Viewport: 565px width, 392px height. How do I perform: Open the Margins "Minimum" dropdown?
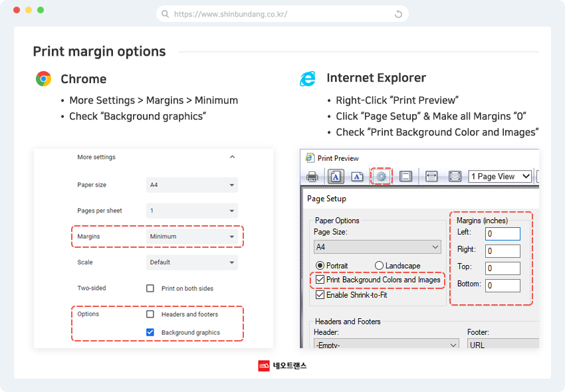click(192, 237)
